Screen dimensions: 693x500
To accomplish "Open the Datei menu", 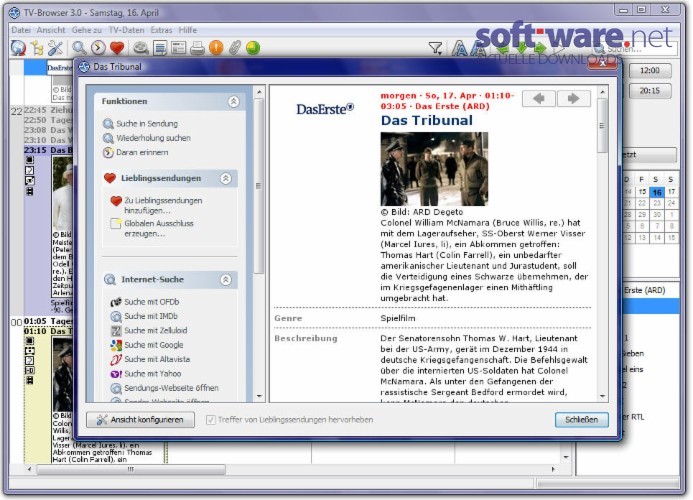I will 21,30.
